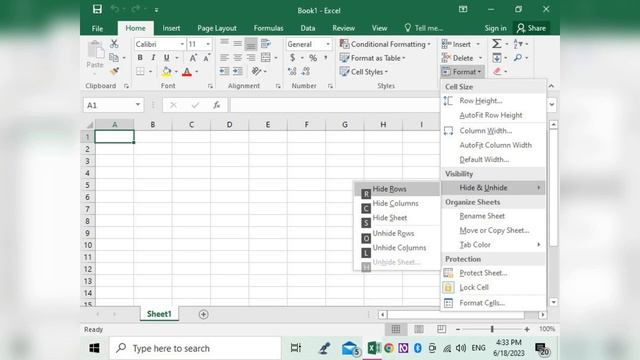Click the Merge & Center icon

[x=266, y=58]
